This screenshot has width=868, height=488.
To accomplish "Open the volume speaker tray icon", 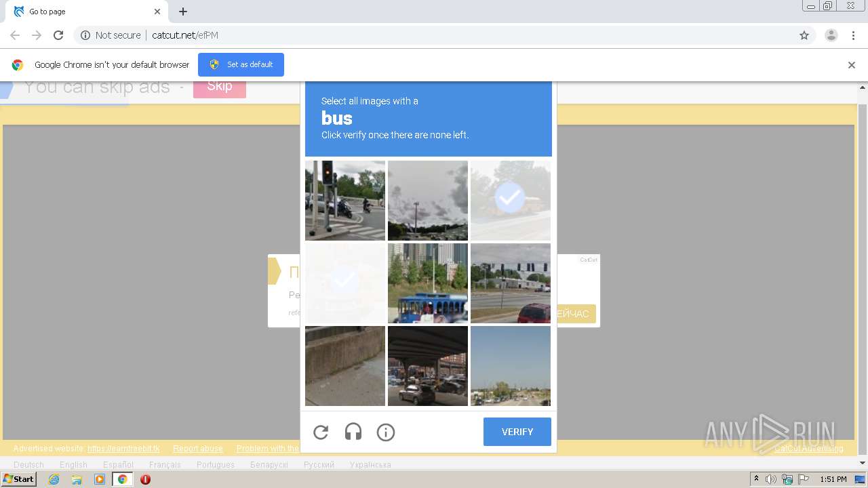I will (771, 479).
